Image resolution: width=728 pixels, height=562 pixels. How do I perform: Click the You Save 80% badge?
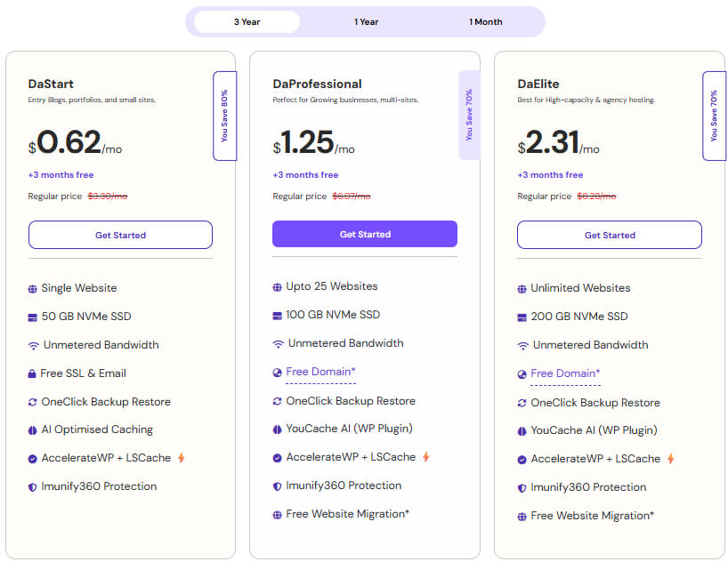click(x=224, y=116)
